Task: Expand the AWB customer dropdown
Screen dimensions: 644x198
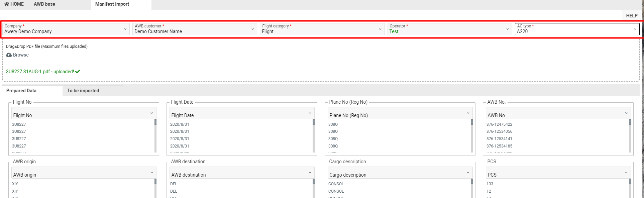Action: point(253,29)
